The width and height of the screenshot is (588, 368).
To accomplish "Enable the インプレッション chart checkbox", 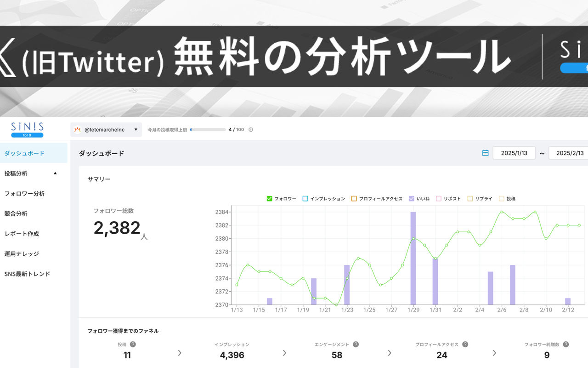I will [305, 199].
